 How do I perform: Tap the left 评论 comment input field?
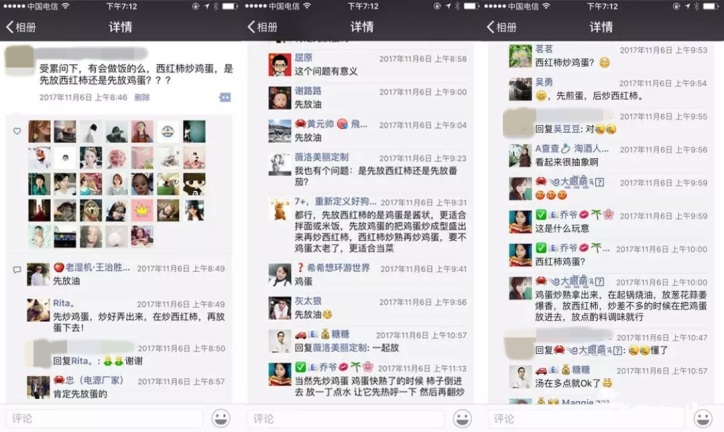[104, 419]
